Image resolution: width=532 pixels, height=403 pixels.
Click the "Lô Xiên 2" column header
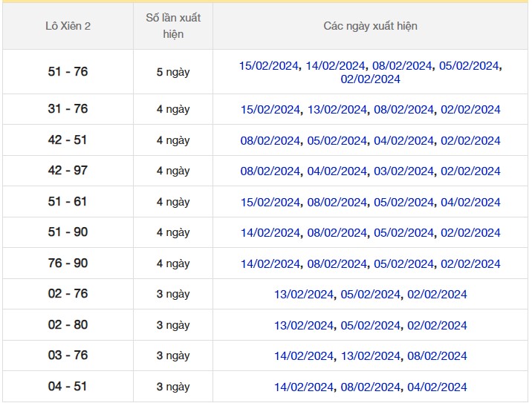(68, 26)
